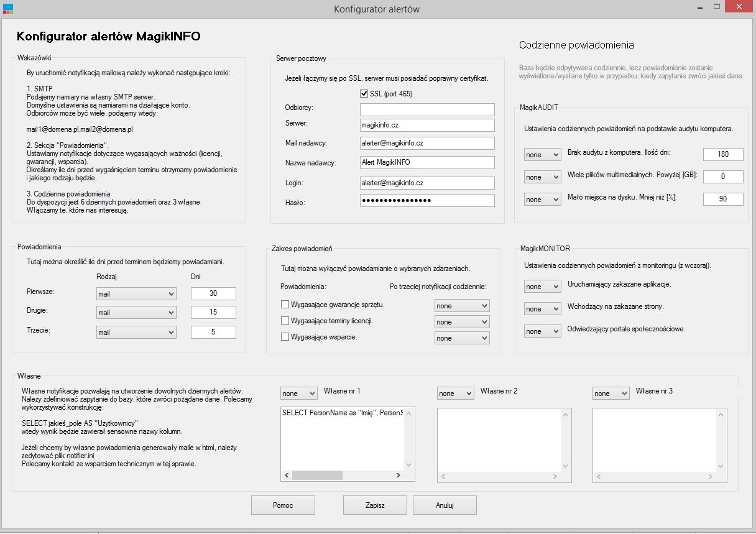Screen dimensions: 756x534
Task: Click into the Odbiorcy recipients field
Action: click(427, 110)
